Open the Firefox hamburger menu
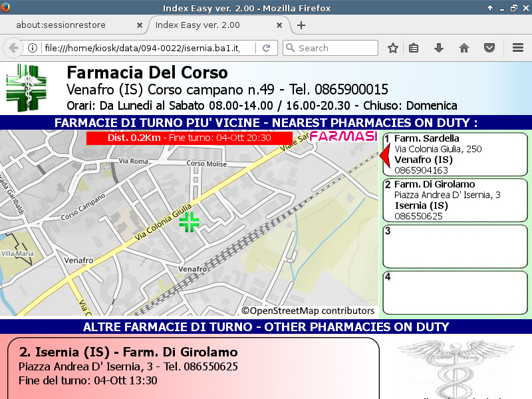 point(518,48)
